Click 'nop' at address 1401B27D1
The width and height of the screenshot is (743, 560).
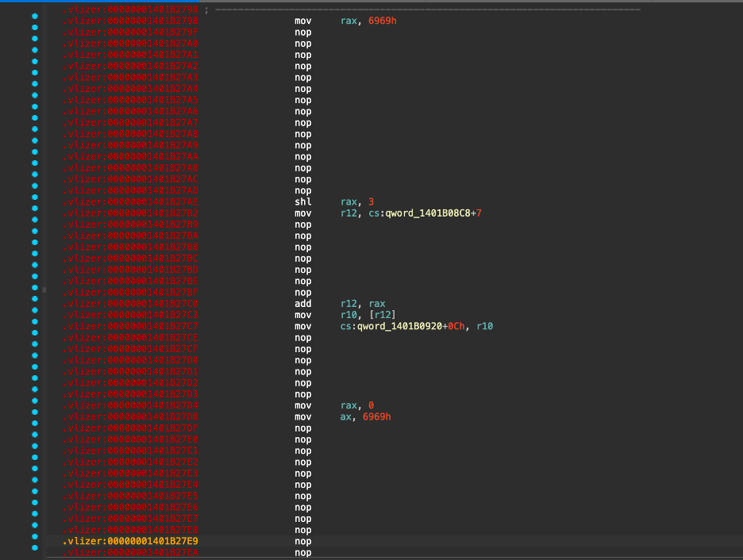(302, 371)
